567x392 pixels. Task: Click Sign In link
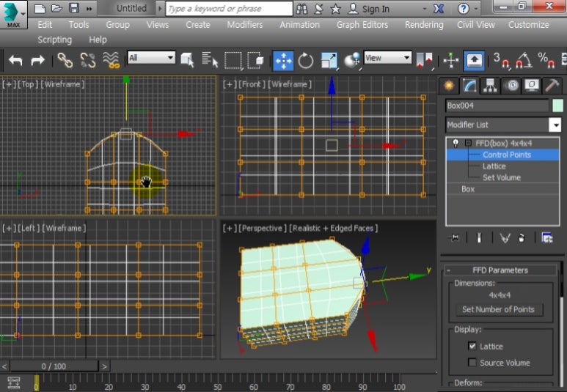376,9
